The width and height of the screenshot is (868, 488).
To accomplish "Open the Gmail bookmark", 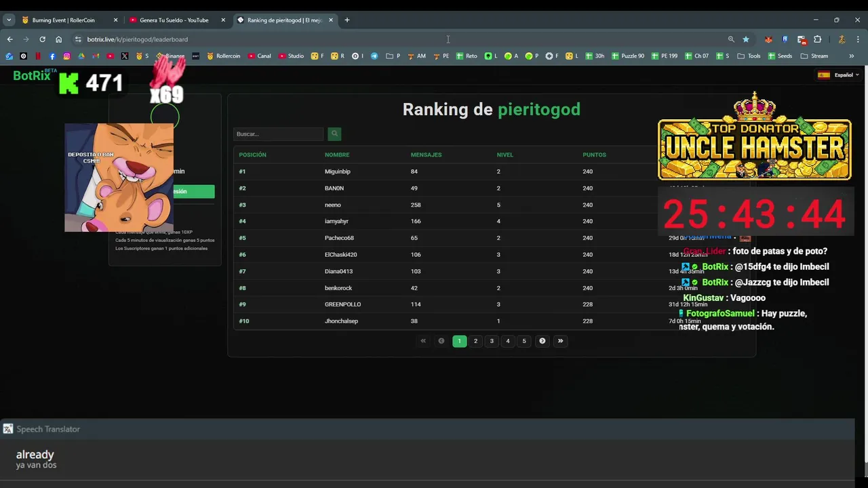I will click(x=96, y=56).
